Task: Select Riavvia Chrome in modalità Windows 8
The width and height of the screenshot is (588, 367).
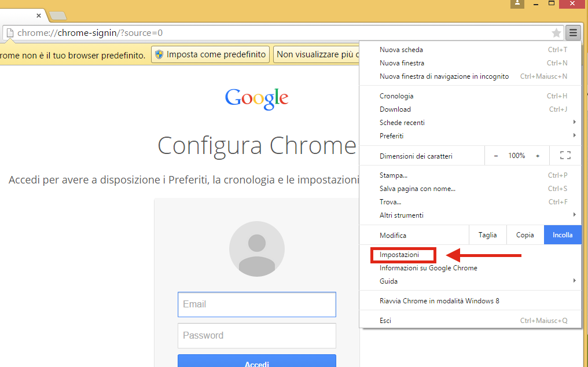Action: pos(471,301)
